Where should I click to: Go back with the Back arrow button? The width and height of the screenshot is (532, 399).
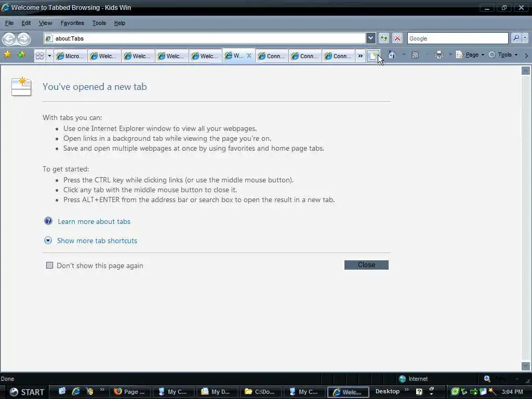point(9,38)
